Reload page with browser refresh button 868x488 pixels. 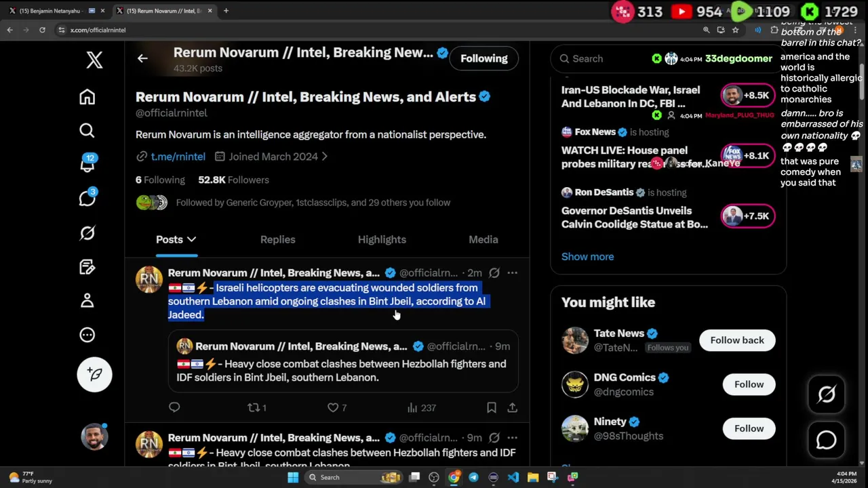(x=42, y=30)
